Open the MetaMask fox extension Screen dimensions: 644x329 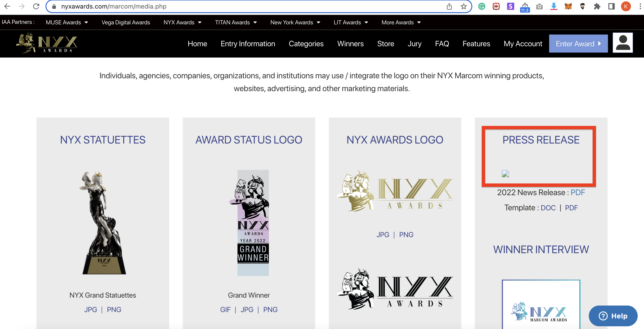click(568, 7)
